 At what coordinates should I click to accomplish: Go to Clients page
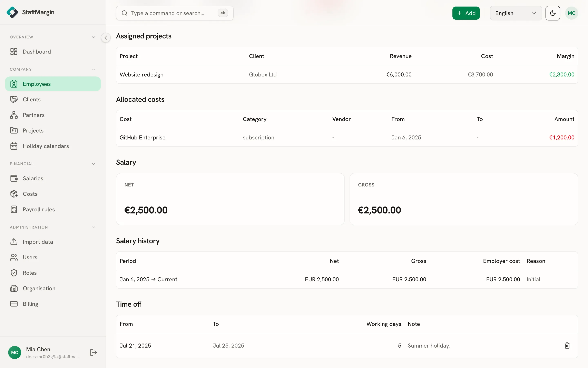[x=53, y=99]
